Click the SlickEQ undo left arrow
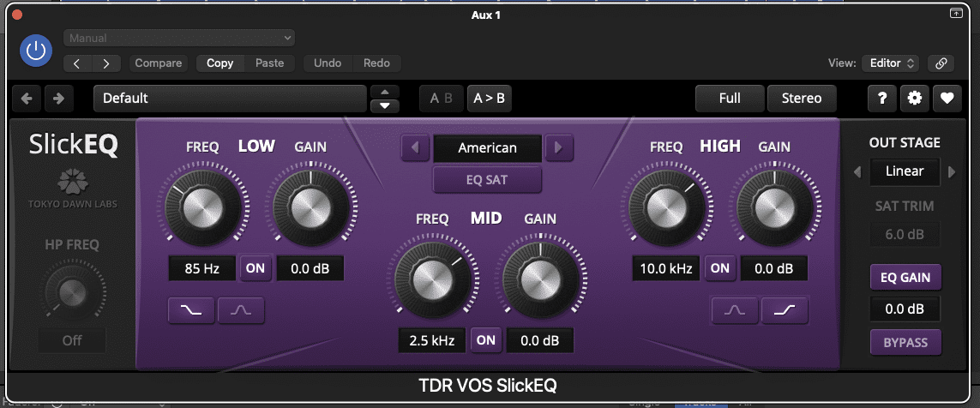This screenshot has height=408, width=980. (27, 98)
